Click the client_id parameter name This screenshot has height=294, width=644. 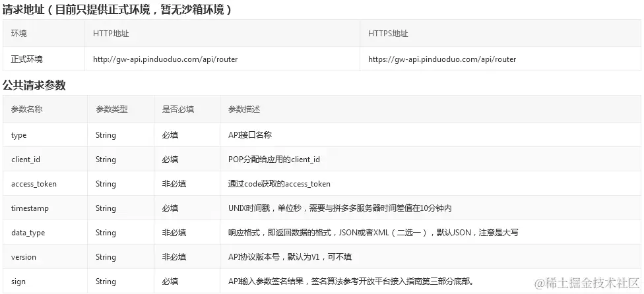[x=26, y=160]
